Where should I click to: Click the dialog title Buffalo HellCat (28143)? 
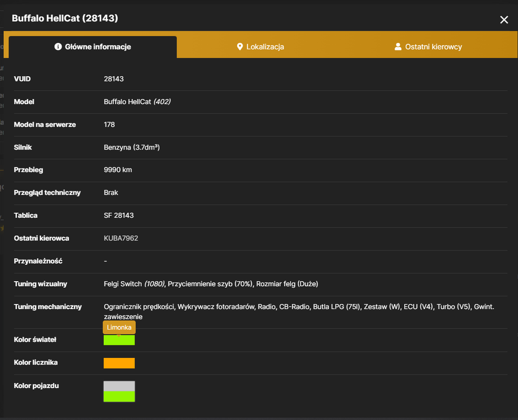[x=65, y=18]
